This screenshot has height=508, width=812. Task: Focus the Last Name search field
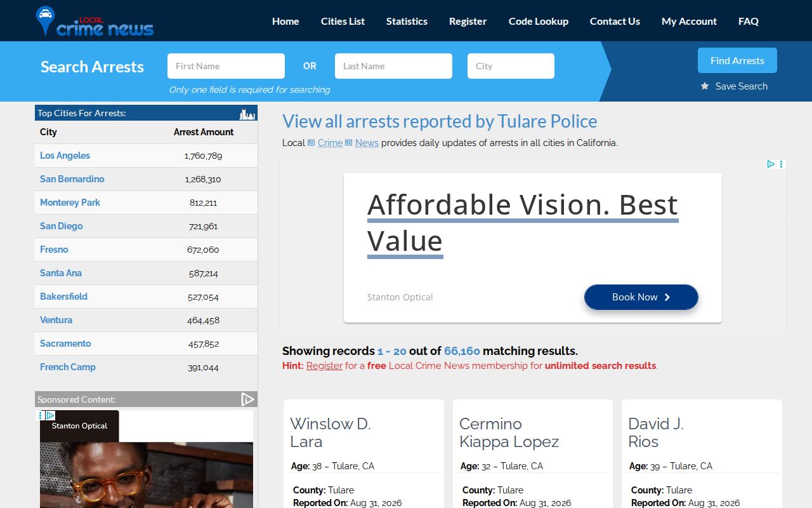tap(393, 66)
